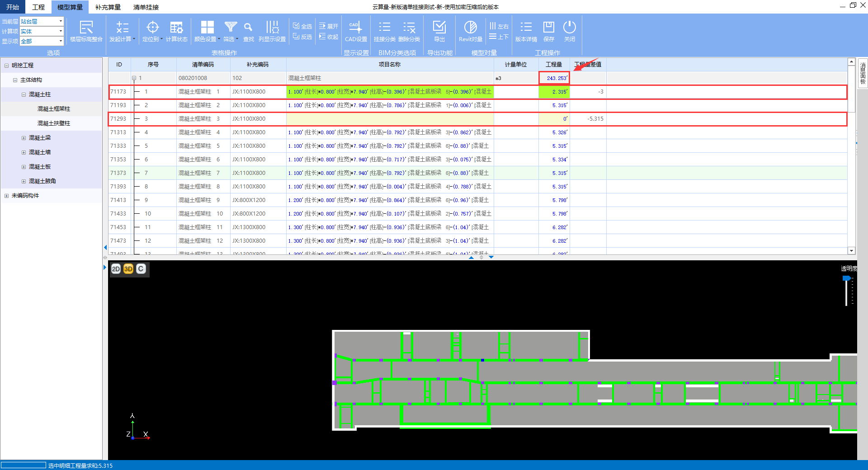
Task: Select 混凝土扶壁柱 in the tree
Action: (54, 123)
